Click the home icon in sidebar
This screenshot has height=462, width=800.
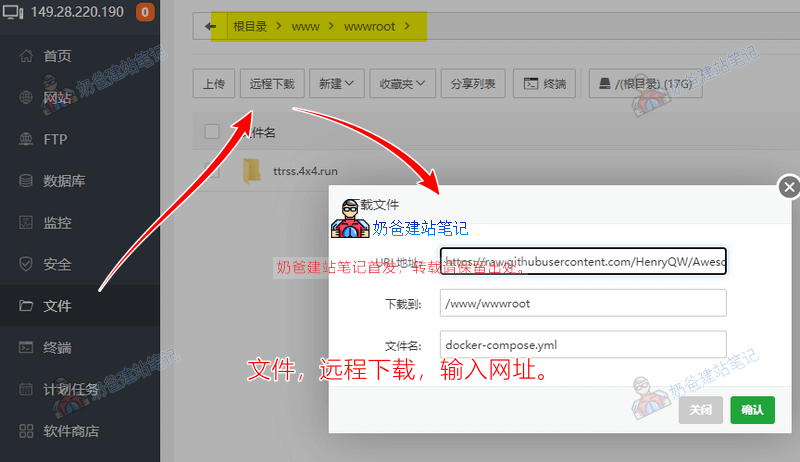coord(27,56)
